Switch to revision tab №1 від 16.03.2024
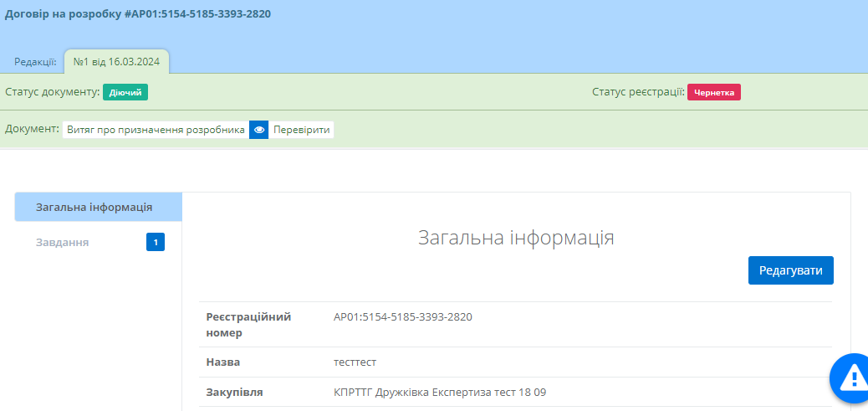The height and width of the screenshot is (411, 868). tap(116, 61)
